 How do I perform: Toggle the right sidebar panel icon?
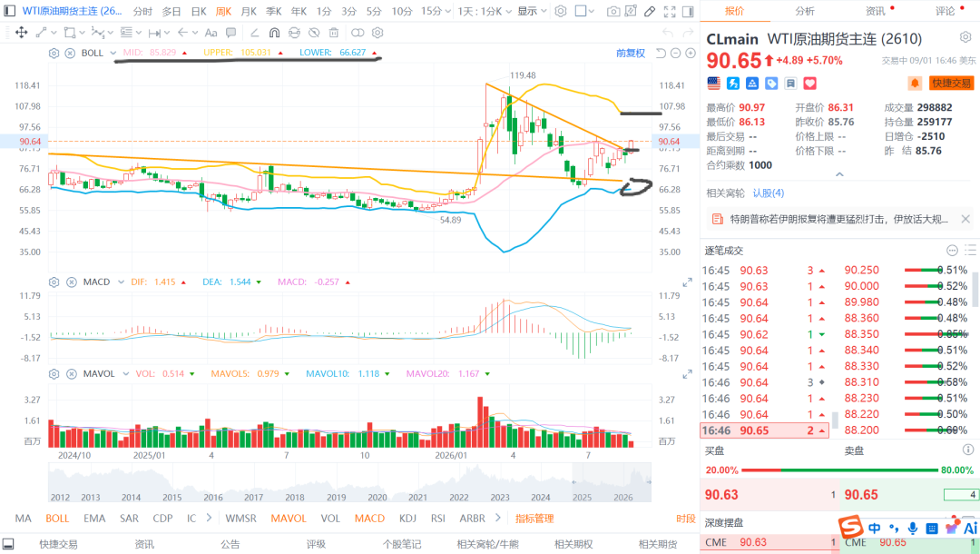(688, 11)
